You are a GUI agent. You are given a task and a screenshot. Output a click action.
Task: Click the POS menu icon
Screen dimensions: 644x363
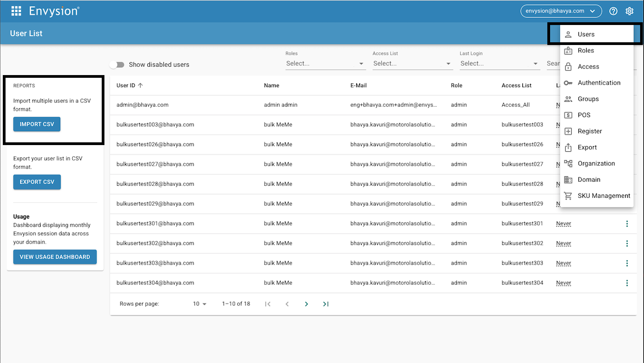coord(568,115)
